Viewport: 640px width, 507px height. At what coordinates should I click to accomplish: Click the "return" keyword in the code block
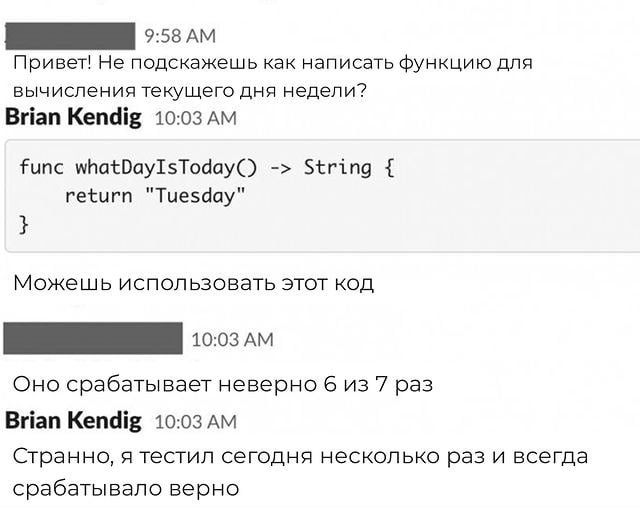click(x=98, y=195)
